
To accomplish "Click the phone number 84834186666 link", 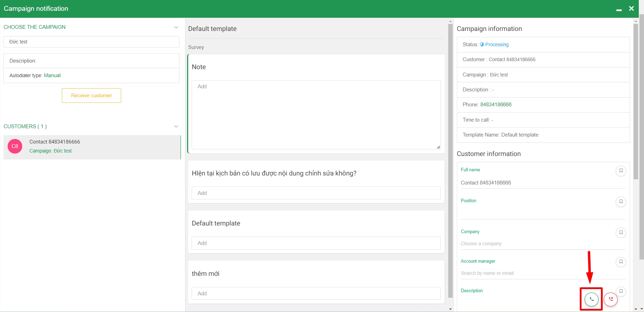I will click(x=496, y=105).
